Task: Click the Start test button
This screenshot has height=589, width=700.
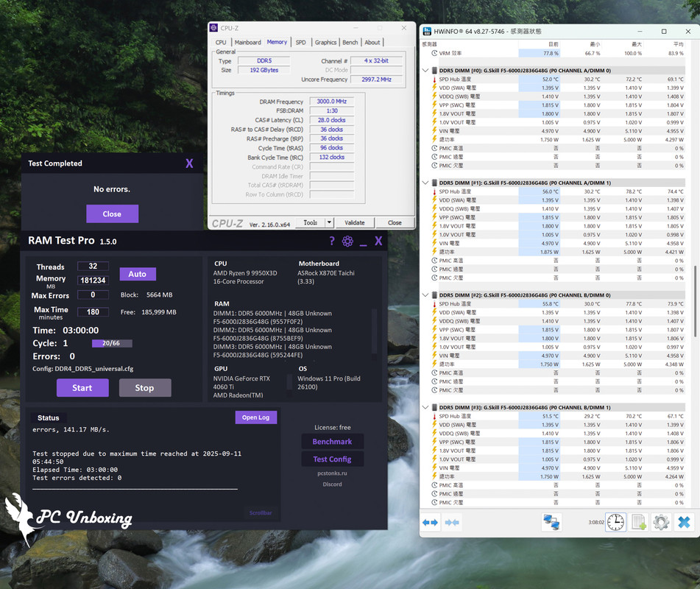Action: (82, 387)
